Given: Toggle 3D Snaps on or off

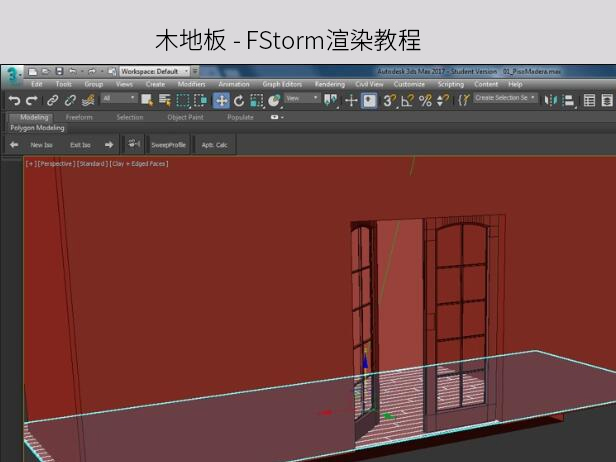Looking at the screenshot, I should pyautogui.click(x=389, y=100).
